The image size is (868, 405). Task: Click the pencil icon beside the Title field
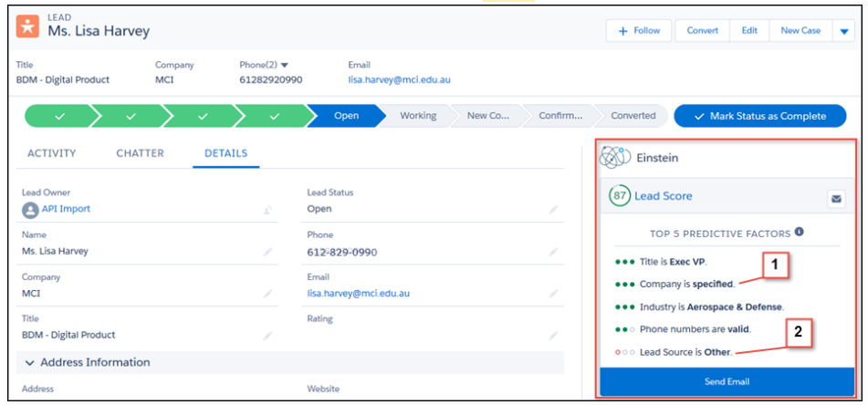267,336
